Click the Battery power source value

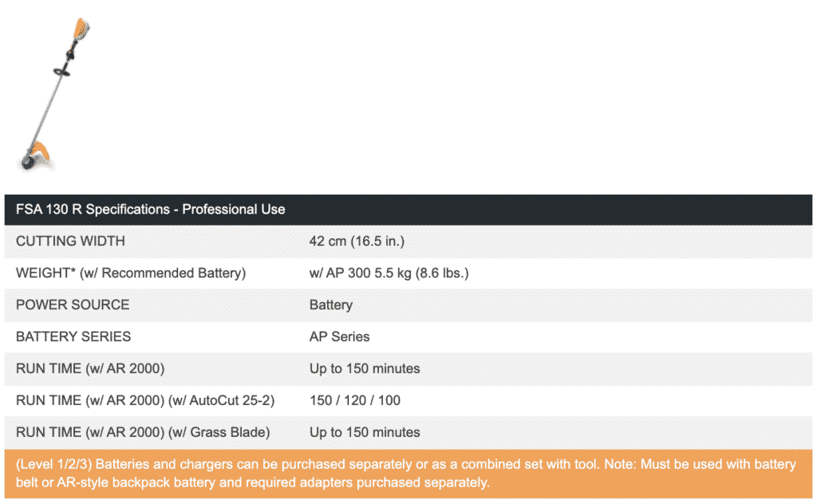coord(331,305)
